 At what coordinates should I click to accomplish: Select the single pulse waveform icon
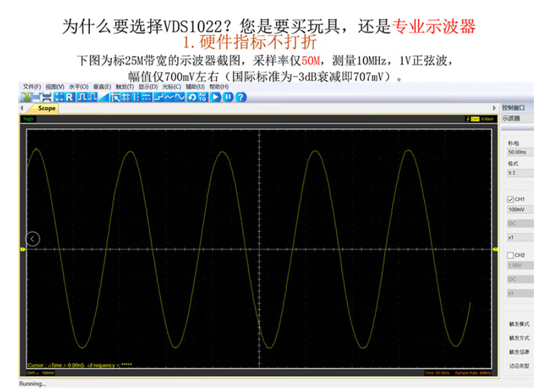[x=82, y=97]
